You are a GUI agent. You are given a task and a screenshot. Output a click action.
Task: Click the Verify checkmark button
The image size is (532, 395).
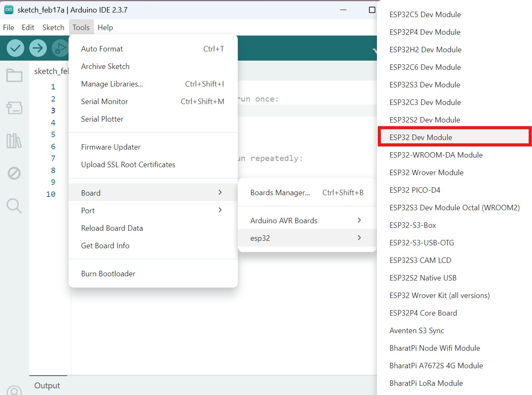pos(15,48)
